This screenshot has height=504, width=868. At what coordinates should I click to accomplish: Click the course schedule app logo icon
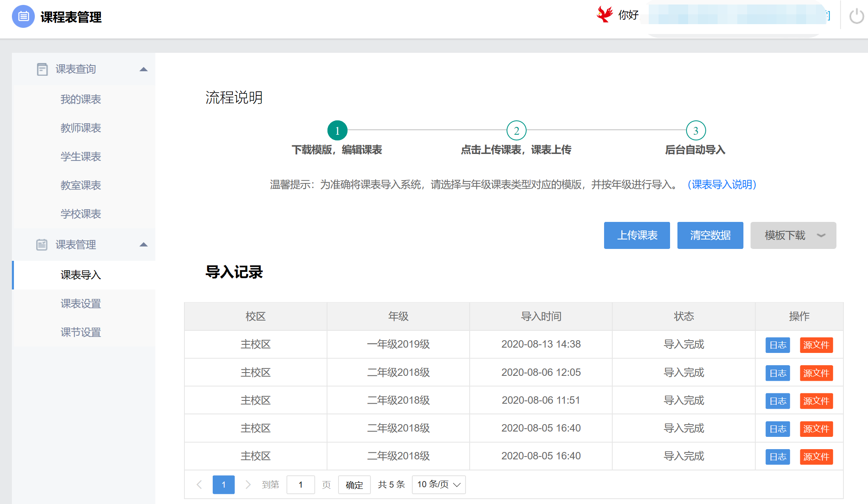click(x=23, y=16)
